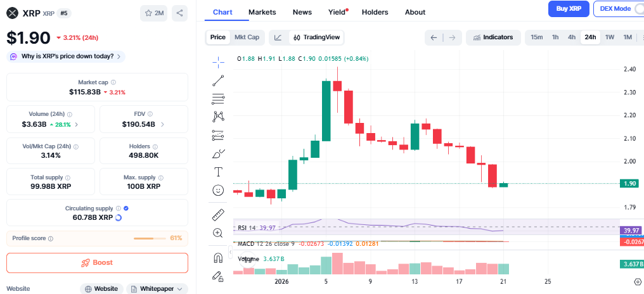
Task: Select the text annotation tool
Action: pos(219,172)
